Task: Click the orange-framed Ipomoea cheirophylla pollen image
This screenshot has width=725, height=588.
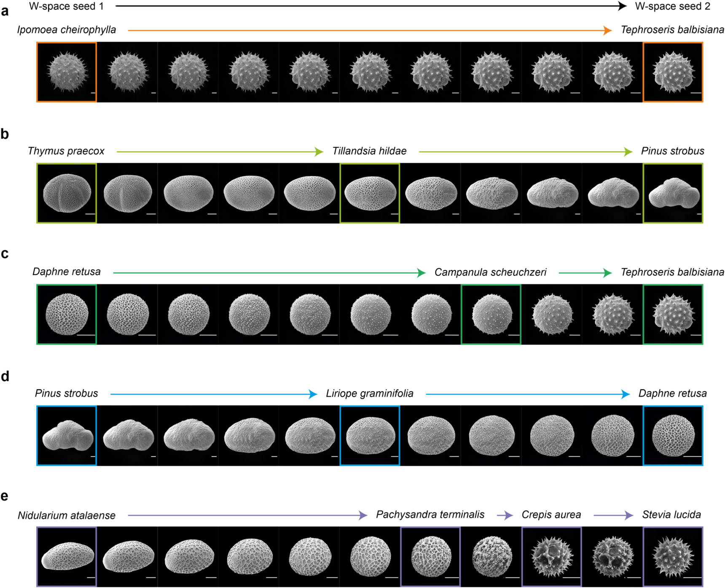Action: point(67,72)
